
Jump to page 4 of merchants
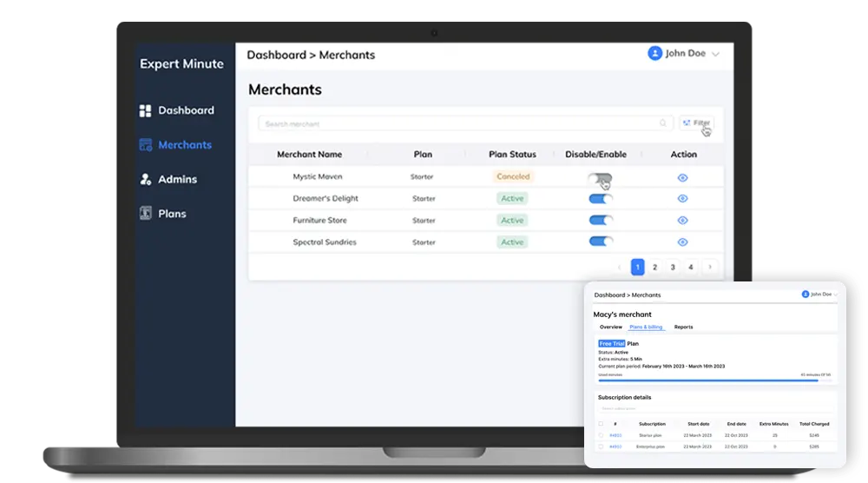[x=690, y=267]
